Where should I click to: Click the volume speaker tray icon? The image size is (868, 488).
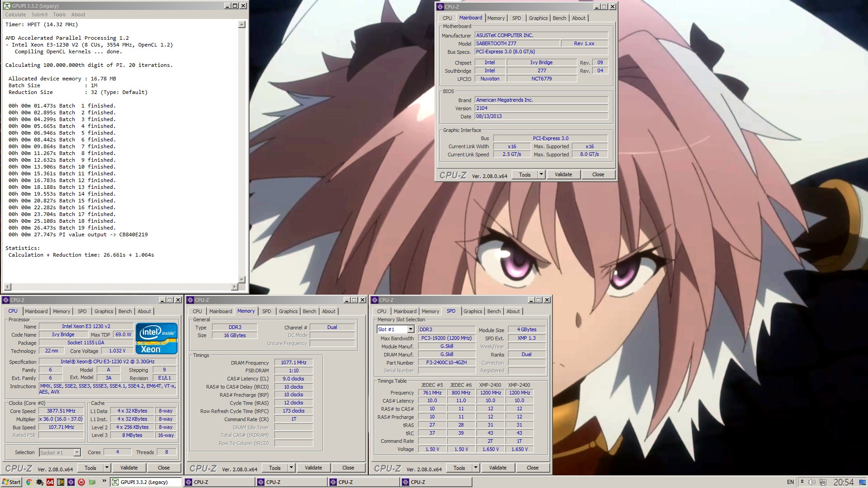click(812, 482)
